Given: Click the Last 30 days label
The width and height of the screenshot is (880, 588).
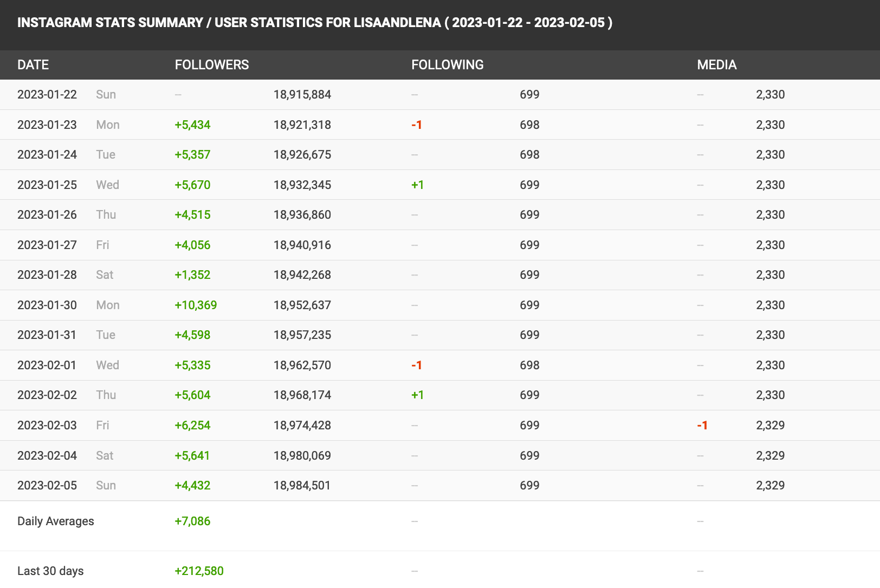Looking at the screenshot, I should [50, 571].
